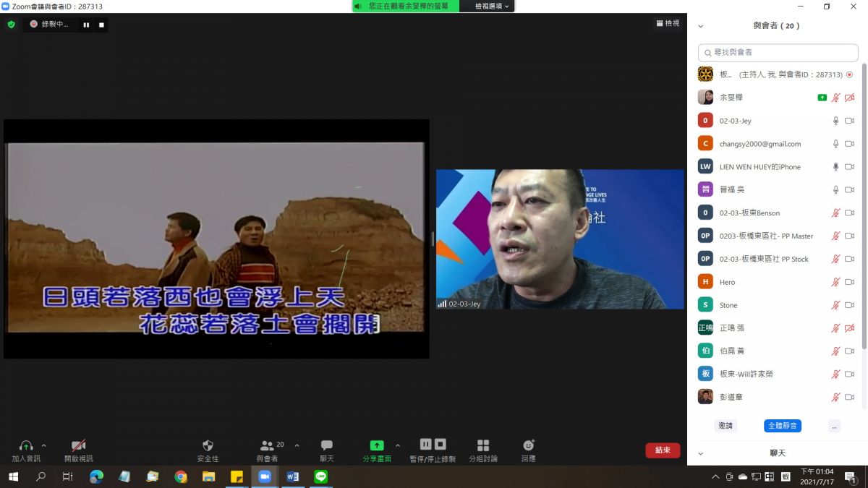Expand participants options arrow beside 與會者
Screen dimensions: 868x488
click(297, 445)
